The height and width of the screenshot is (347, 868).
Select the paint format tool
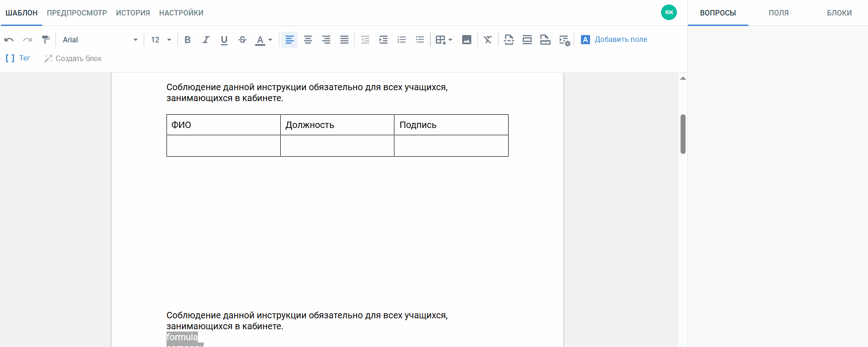click(45, 40)
